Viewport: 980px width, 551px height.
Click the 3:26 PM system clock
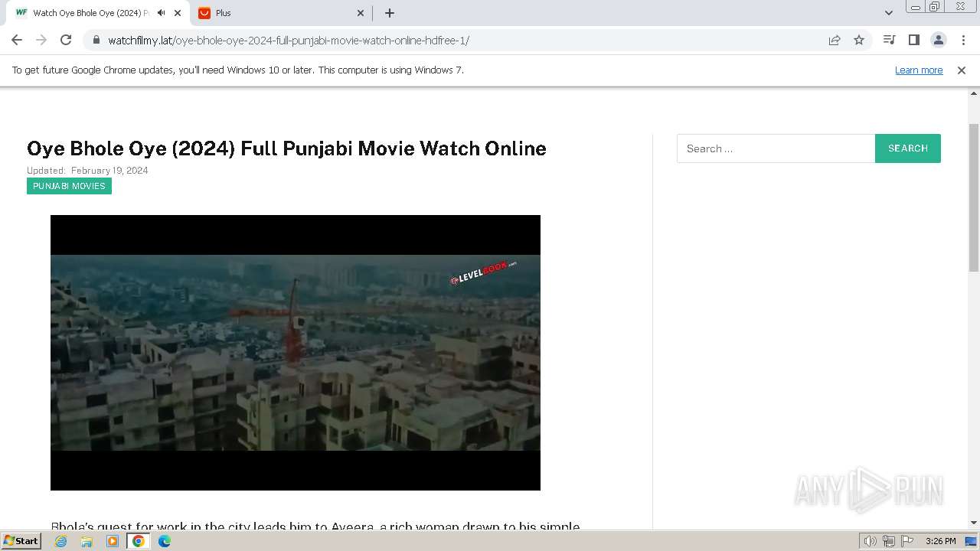coord(940,541)
